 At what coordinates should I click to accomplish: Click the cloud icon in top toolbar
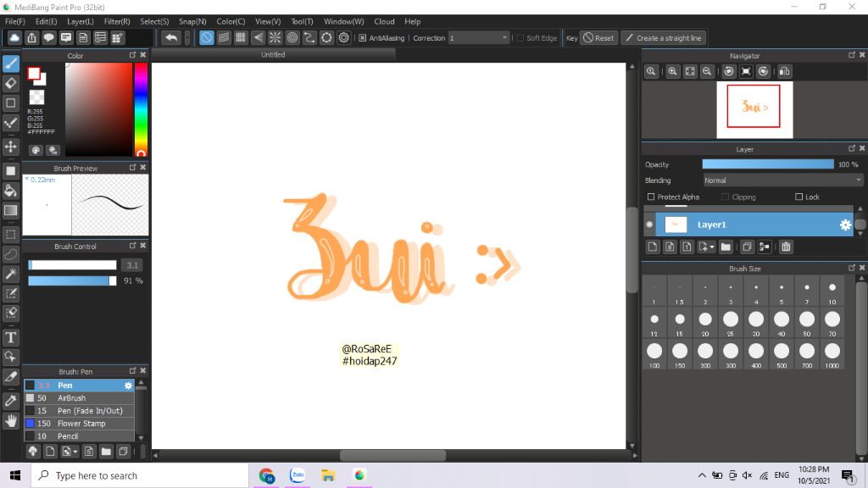[14, 37]
